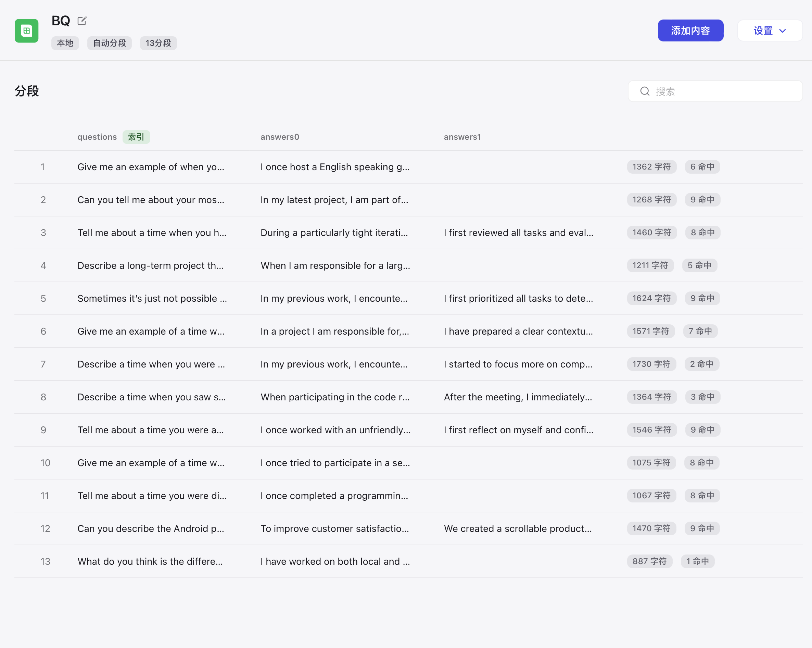
Task: Click the edit pencil icon beside BQ
Action: click(x=82, y=21)
